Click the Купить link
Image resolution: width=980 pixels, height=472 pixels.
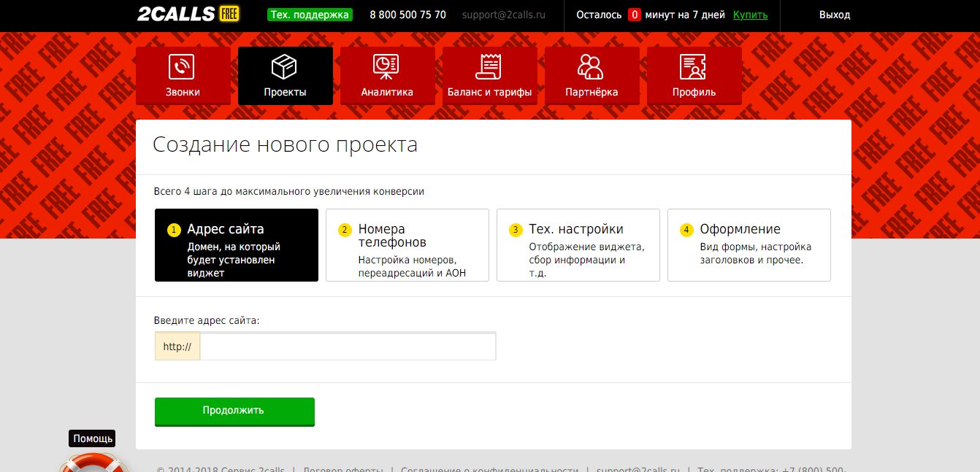(750, 15)
